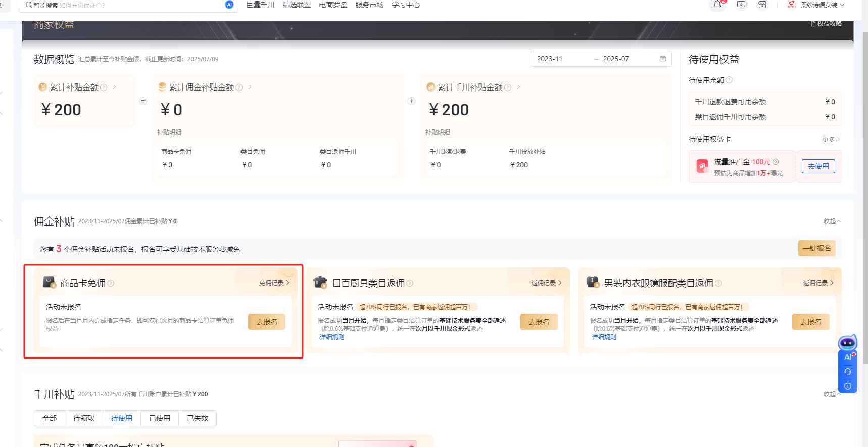This screenshot has width=868, height=447.
Task: Click the shop avatar logo icon
Action: 792,5
